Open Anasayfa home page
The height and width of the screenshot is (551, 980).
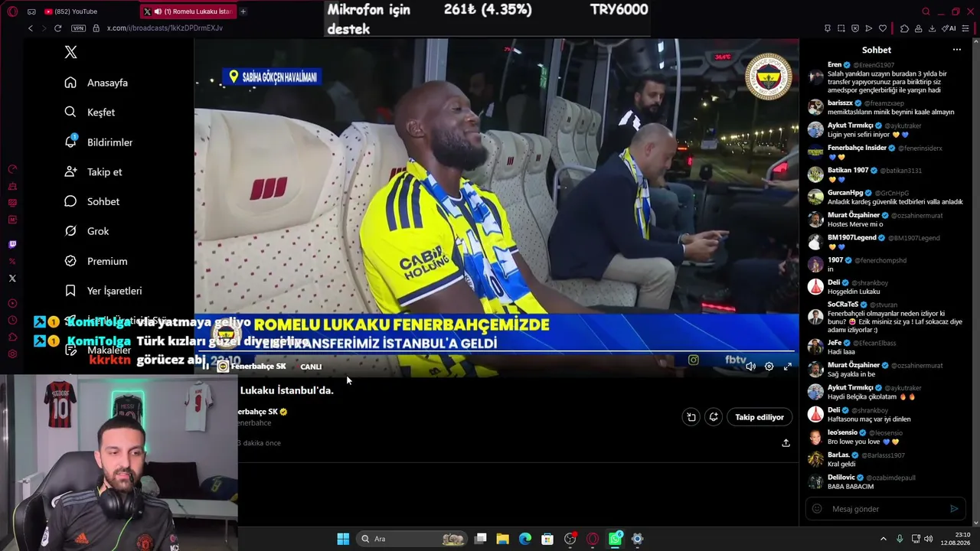click(x=96, y=83)
